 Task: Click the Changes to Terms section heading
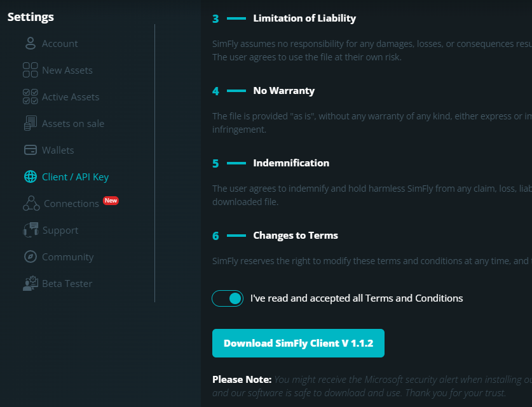(x=296, y=236)
